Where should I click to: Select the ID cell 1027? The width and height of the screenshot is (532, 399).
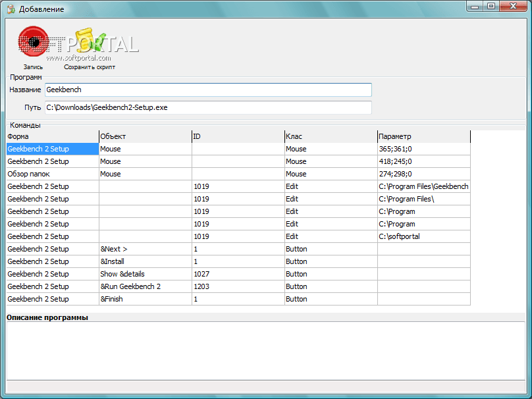(x=238, y=274)
